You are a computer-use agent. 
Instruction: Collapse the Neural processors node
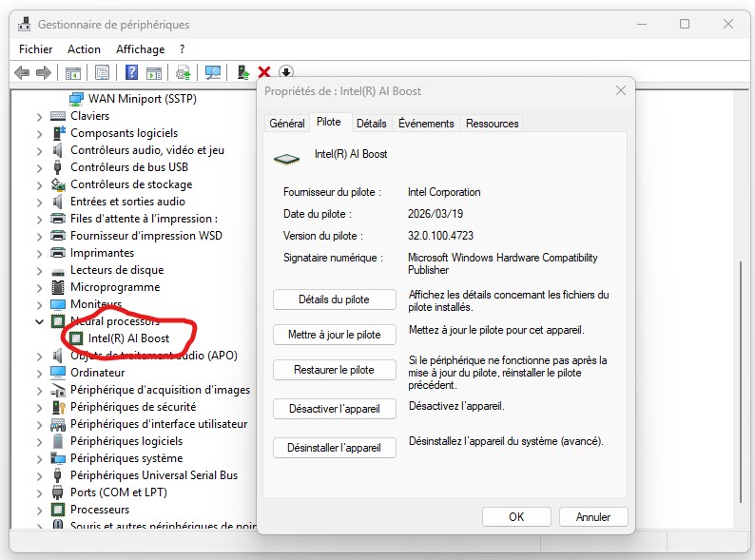point(40,321)
